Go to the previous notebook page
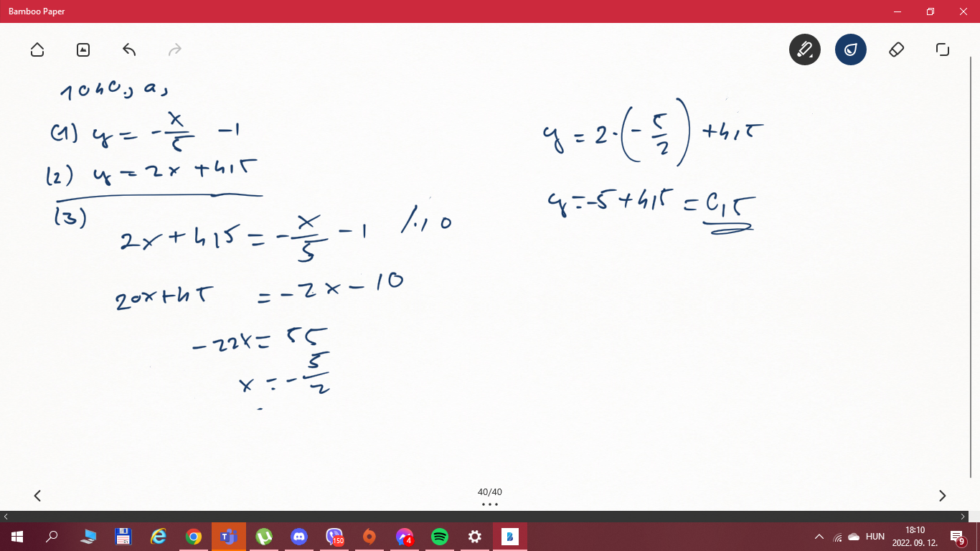Image resolution: width=980 pixels, height=551 pixels. (x=37, y=495)
